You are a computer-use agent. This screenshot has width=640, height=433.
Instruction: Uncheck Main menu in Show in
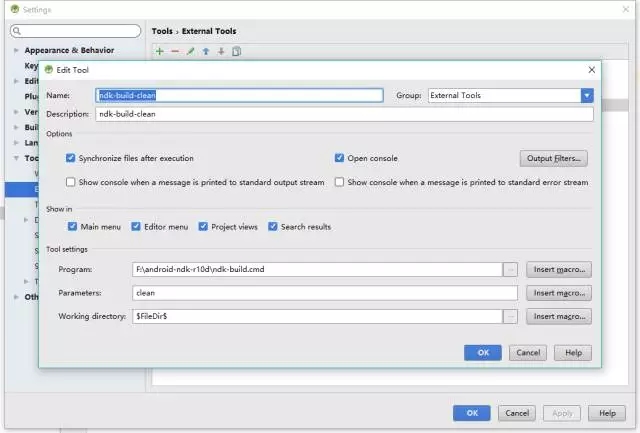(x=72, y=226)
